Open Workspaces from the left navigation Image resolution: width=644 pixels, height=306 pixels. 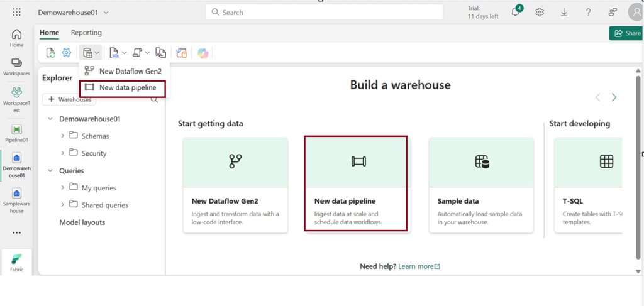(17, 67)
